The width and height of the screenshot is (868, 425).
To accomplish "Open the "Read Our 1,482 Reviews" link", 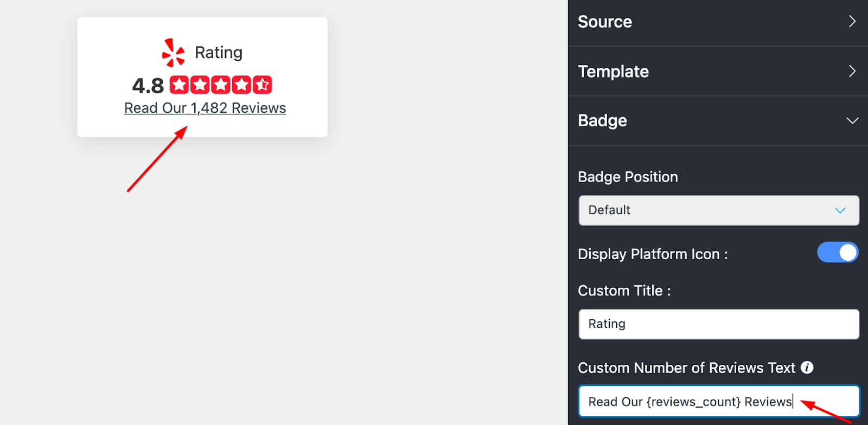I will point(205,108).
